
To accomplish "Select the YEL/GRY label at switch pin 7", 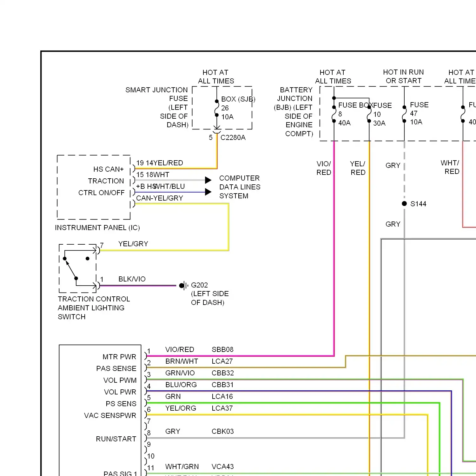I will pos(133,244).
